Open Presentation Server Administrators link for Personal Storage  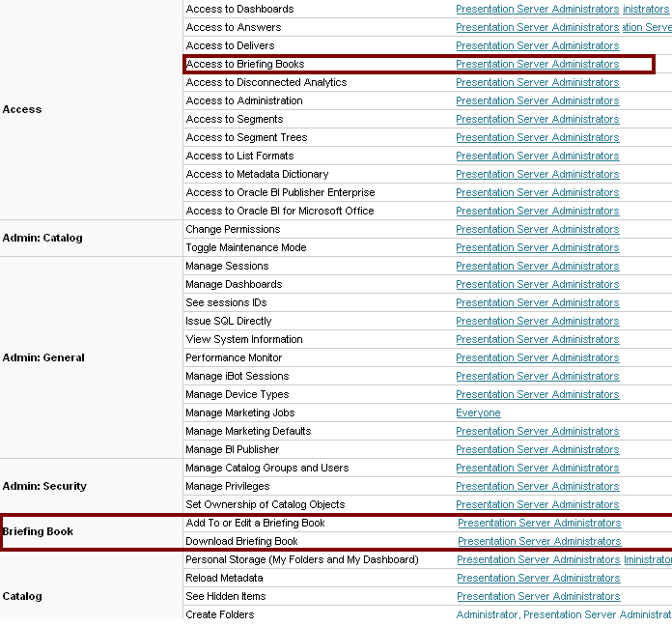[x=539, y=560]
